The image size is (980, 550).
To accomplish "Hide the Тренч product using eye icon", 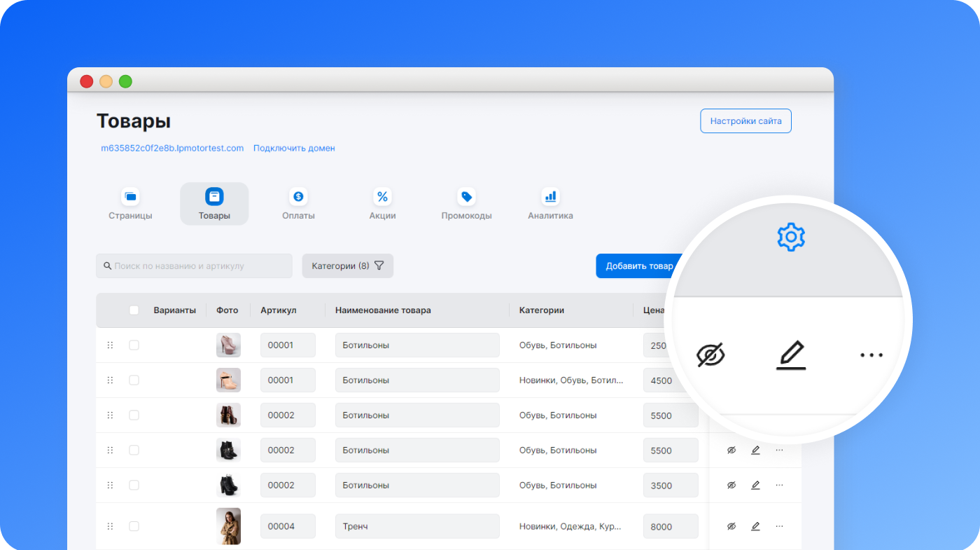I will point(731,526).
